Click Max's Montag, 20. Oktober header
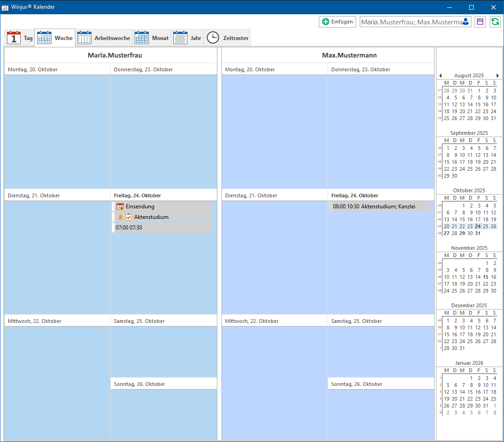 coord(274,69)
